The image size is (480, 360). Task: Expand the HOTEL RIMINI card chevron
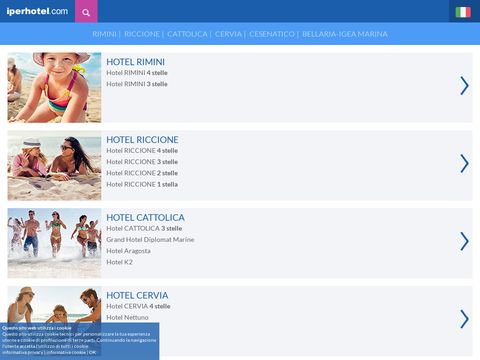coord(464,86)
